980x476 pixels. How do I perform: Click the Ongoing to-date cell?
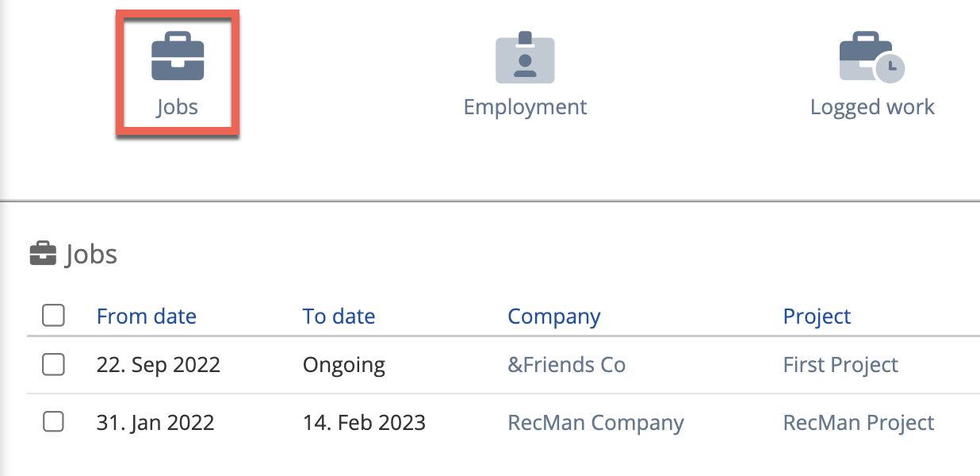(x=344, y=365)
